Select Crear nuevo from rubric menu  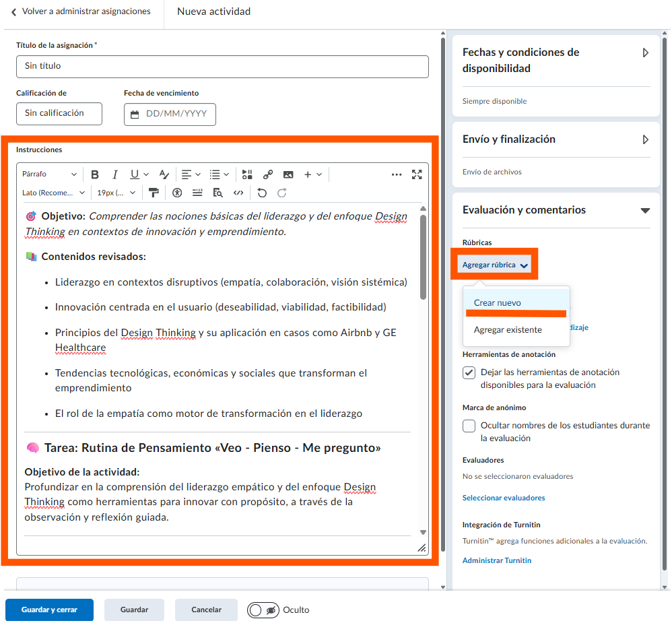click(x=498, y=303)
